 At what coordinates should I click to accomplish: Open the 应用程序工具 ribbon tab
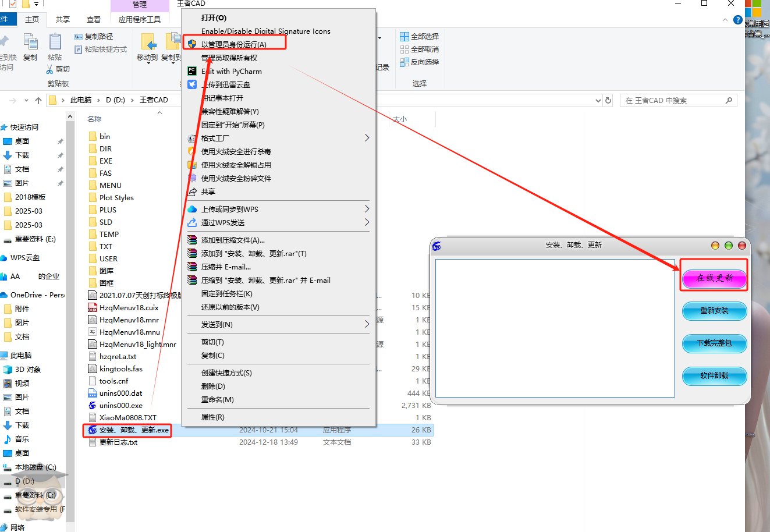coord(140,20)
